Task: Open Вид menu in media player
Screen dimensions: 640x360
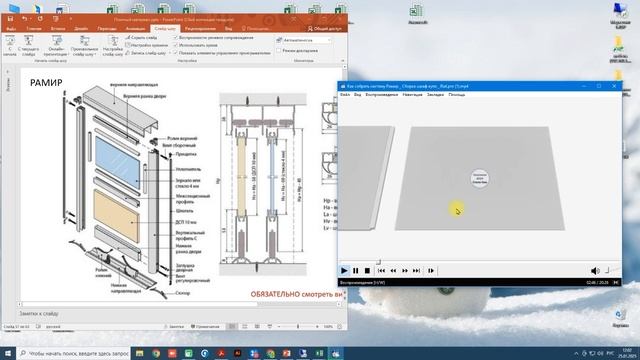Action: click(x=358, y=95)
